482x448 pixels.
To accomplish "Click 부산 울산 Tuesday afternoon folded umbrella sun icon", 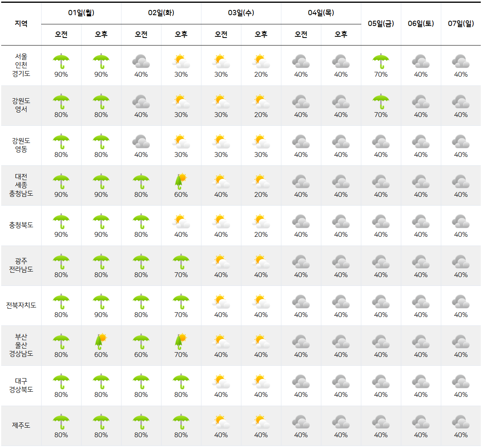I will tap(181, 342).
